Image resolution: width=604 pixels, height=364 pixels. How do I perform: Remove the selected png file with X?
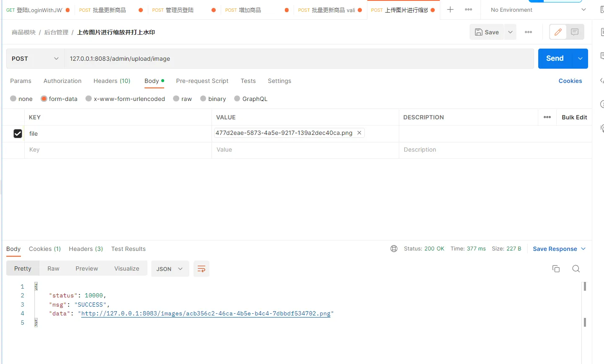[359, 133]
